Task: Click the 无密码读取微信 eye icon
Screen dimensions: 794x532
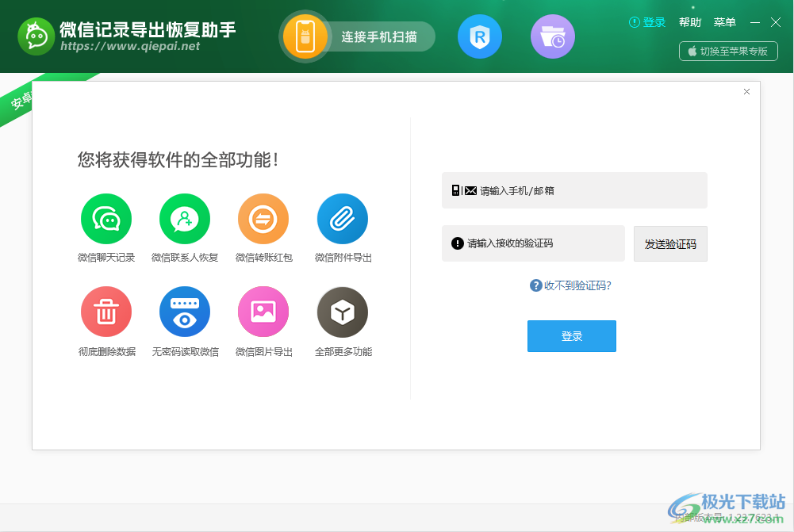Action: (185, 312)
